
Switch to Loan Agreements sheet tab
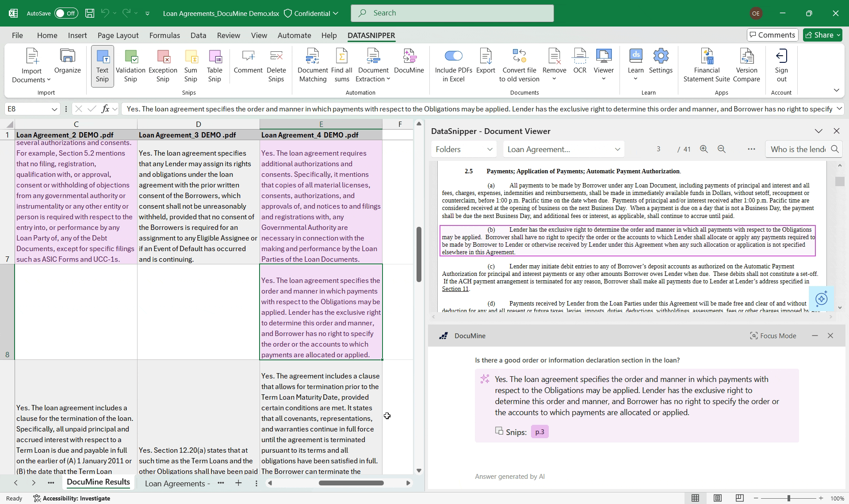point(177,483)
